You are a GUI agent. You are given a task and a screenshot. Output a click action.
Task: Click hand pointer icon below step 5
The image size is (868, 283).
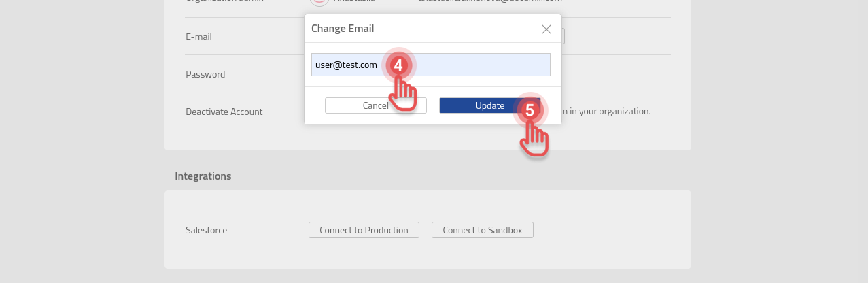pos(534,141)
